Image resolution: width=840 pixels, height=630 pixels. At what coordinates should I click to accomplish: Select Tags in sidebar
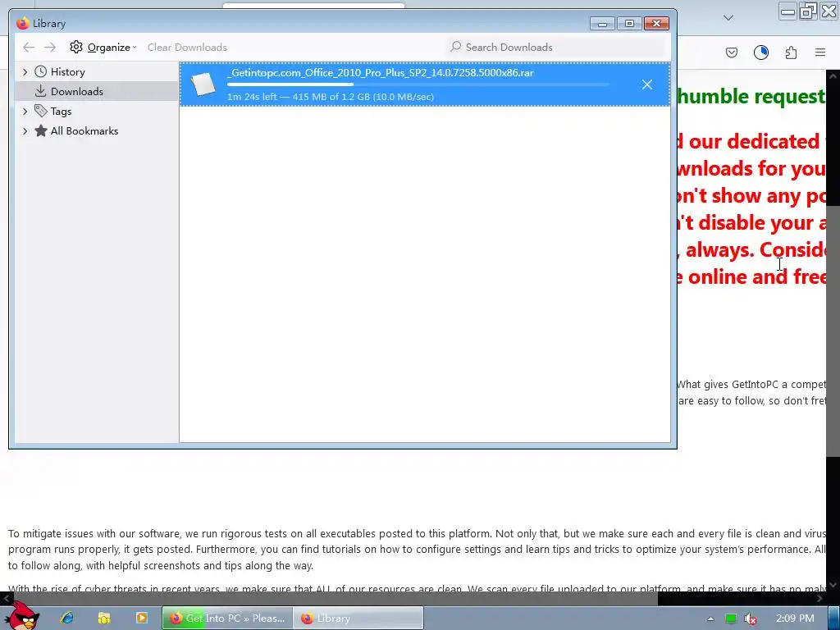click(61, 112)
